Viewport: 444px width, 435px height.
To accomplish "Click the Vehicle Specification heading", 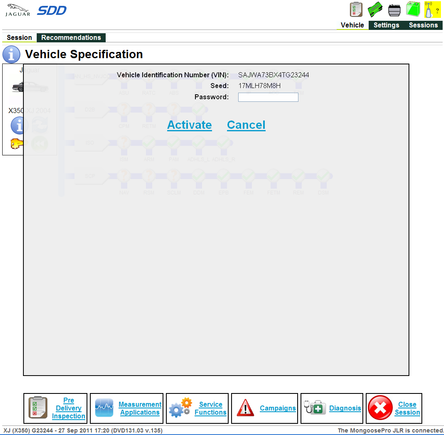I will [x=84, y=54].
